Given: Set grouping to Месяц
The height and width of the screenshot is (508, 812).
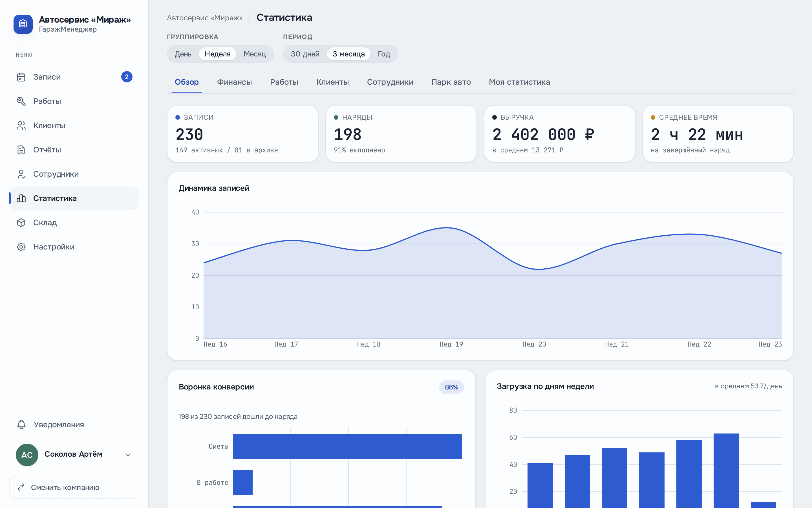Looking at the screenshot, I should (x=255, y=54).
